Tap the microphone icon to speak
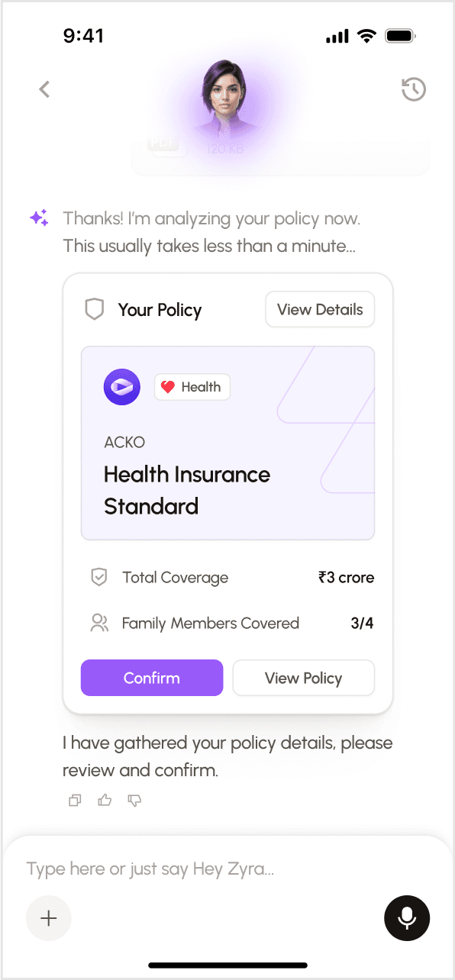 pyautogui.click(x=407, y=918)
